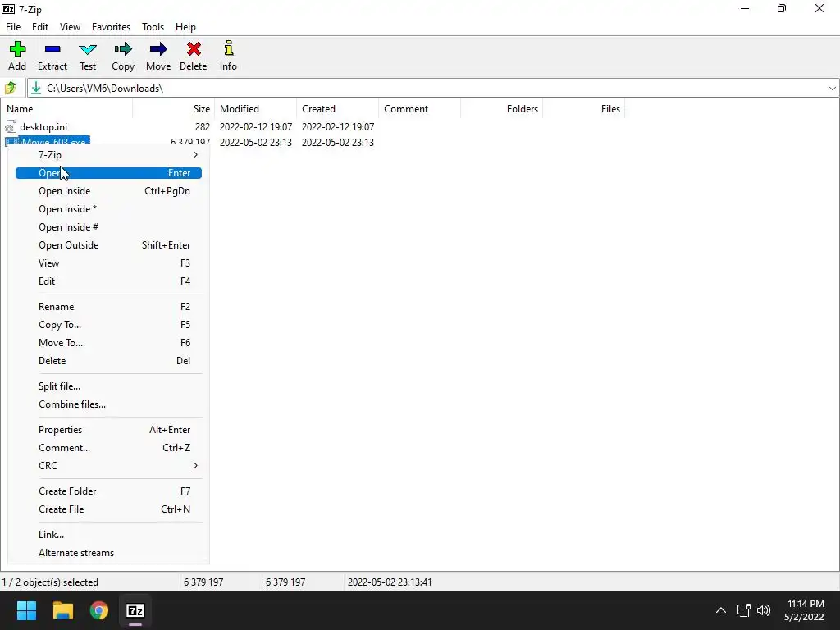The height and width of the screenshot is (630, 840).
Task: Choose Split file... entry
Action: tap(109, 386)
